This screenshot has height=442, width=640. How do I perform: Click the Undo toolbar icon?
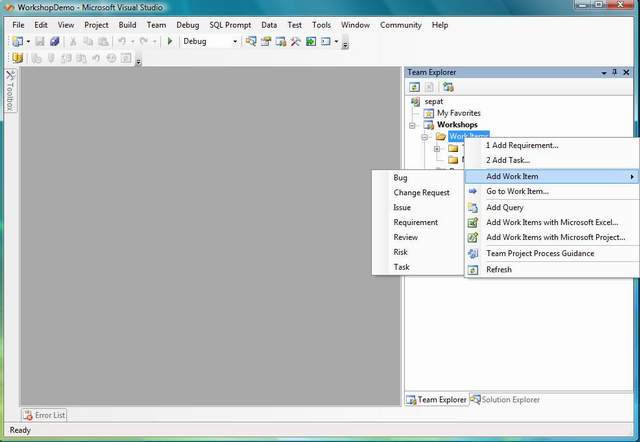point(122,41)
